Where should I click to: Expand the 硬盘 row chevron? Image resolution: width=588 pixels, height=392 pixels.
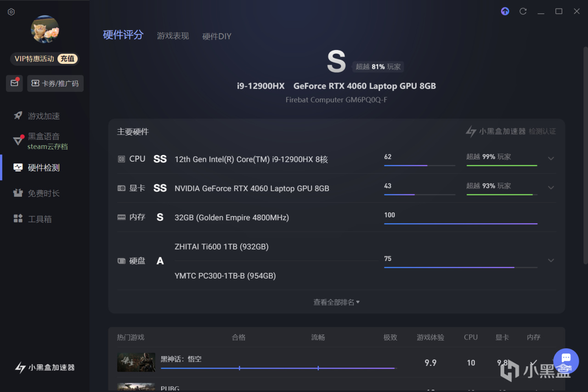pos(551,260)
